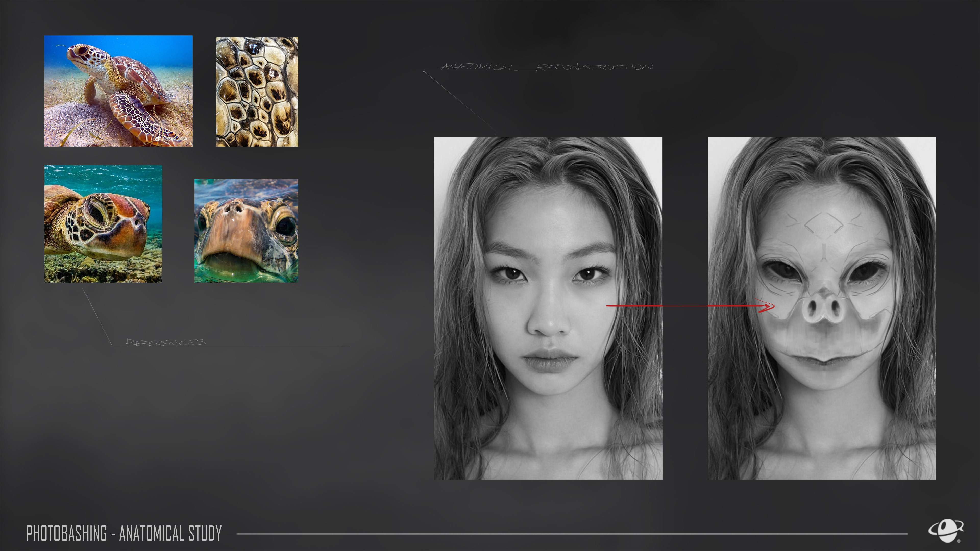Open the swimming sea turtle reference photo

point(118,91)
